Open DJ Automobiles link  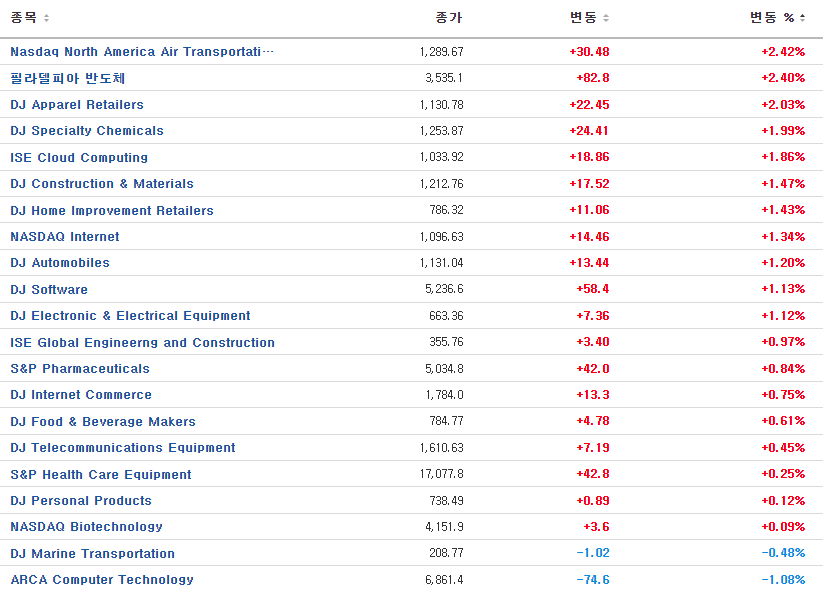[x=60, y=263]
